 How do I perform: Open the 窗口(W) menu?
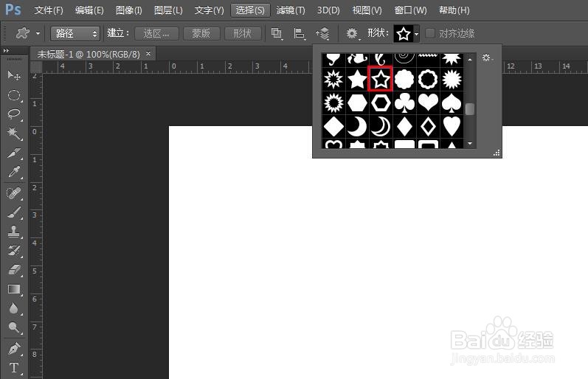(410, 10)
